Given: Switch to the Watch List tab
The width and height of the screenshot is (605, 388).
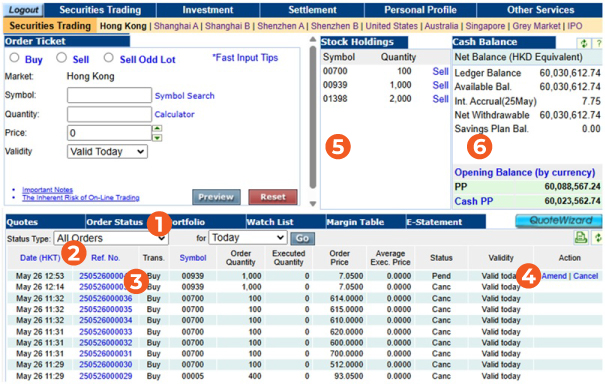Looking at the screenshot, I should [286, 222].
